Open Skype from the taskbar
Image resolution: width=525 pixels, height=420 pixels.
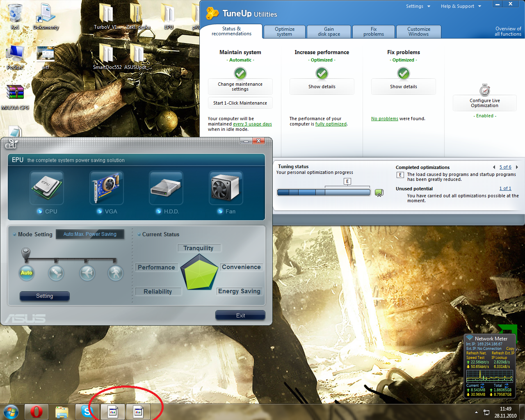click(x=87, y=412)
